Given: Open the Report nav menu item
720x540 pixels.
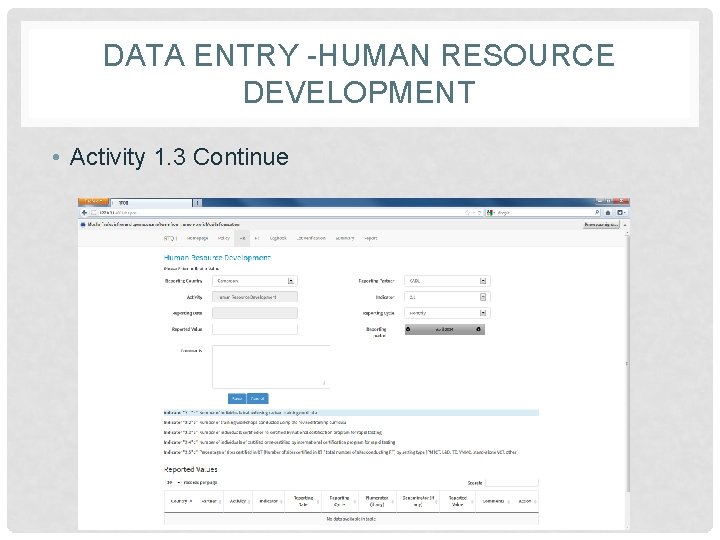Looking at the screenshot, I should coord(371,238).
